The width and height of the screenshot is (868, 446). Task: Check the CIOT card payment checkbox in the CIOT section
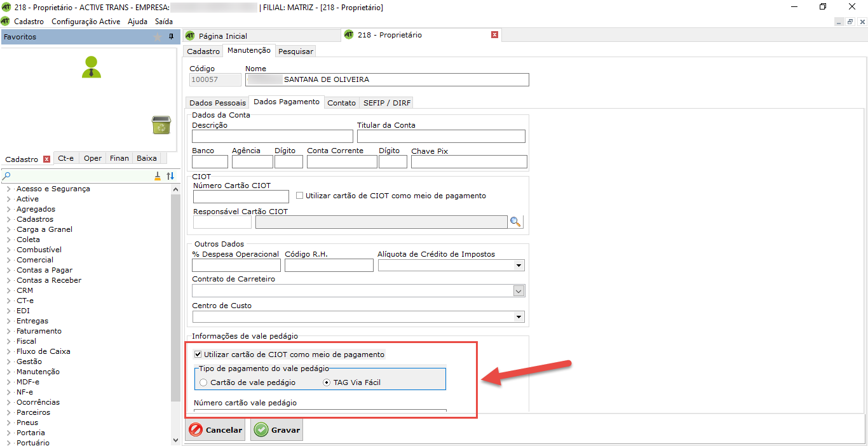(x=300, y=196)
